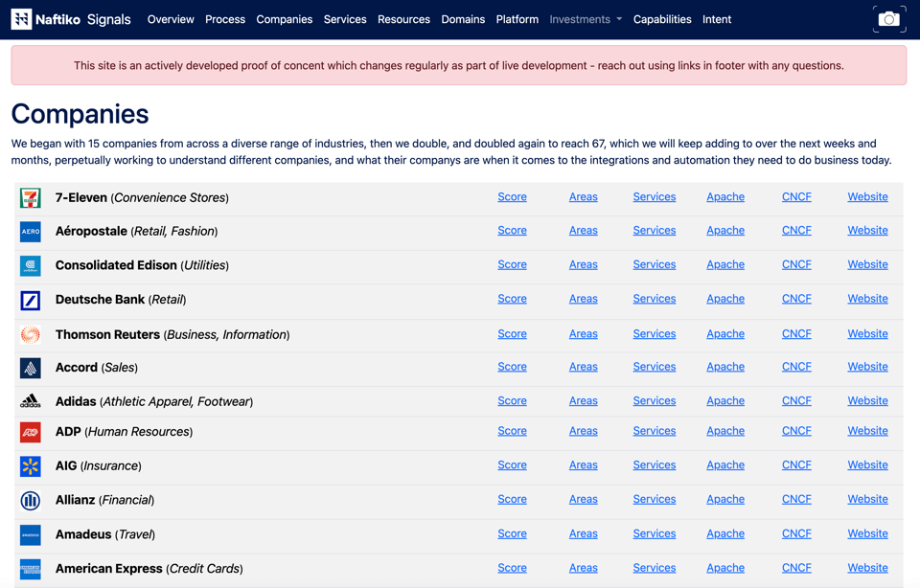
Task: Click the 7-Eleven company logo
Action: 31,198
